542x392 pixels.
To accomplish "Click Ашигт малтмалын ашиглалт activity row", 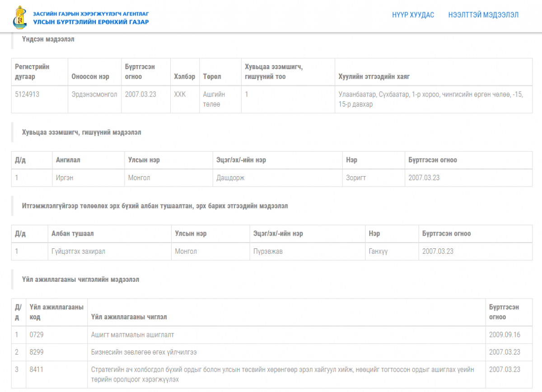I will pyautogui.click(x=132, y=335).
